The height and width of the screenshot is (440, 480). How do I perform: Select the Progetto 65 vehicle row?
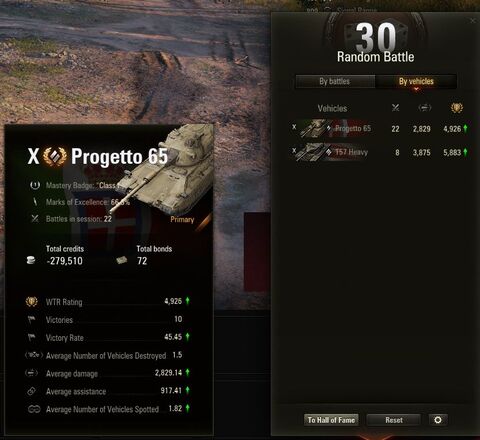(379, 129)
